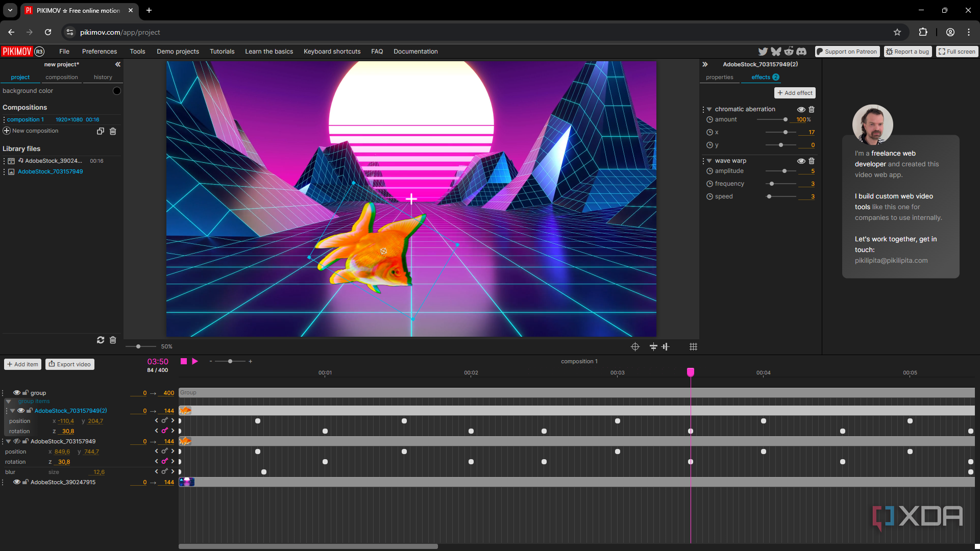Delete composition trash icon beside New composition
The image size is (980, 551).
click(x=113, y=131)
